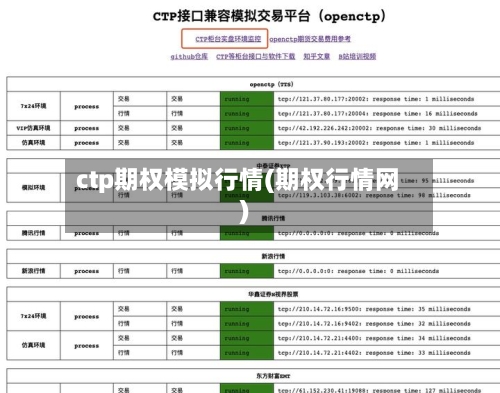Click the tcp://210.14.72.16:9402 response text
The image size is (500, 393).
(374, 324)
